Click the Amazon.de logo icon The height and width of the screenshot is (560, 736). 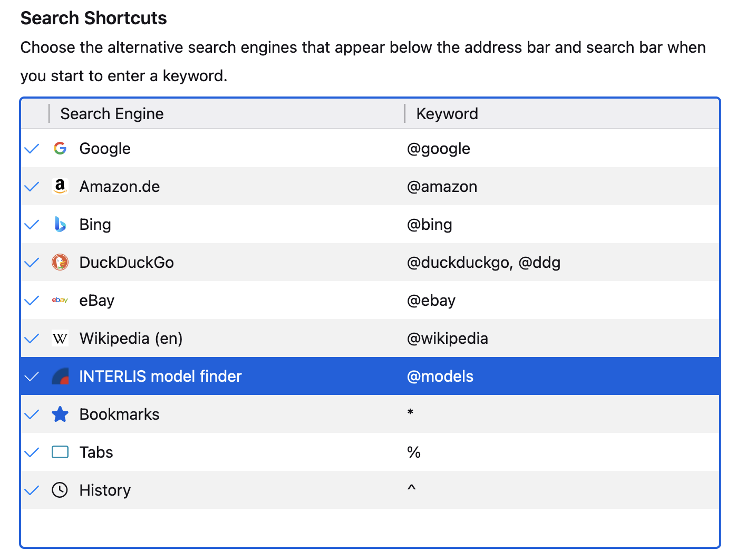(60, 187)
